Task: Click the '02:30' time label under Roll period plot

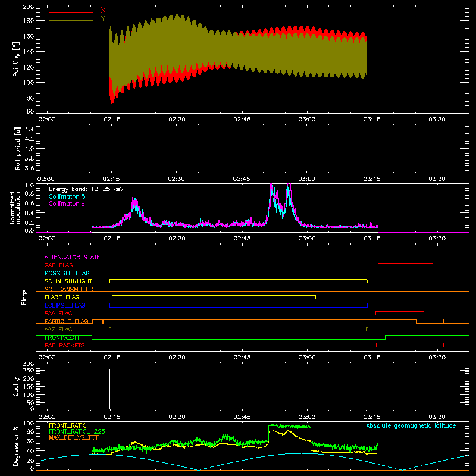Action: [176, 179]
